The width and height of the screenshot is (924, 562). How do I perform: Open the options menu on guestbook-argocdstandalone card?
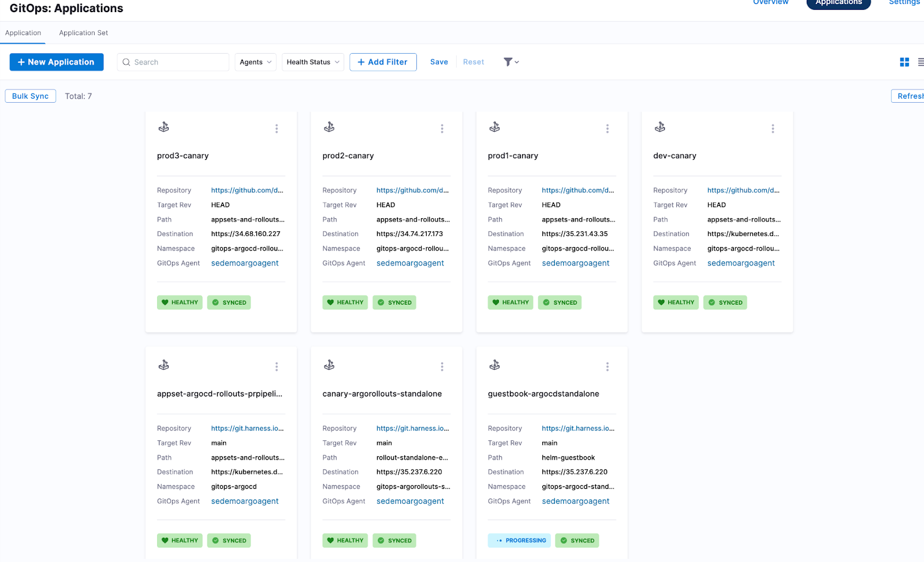(607, 367)
